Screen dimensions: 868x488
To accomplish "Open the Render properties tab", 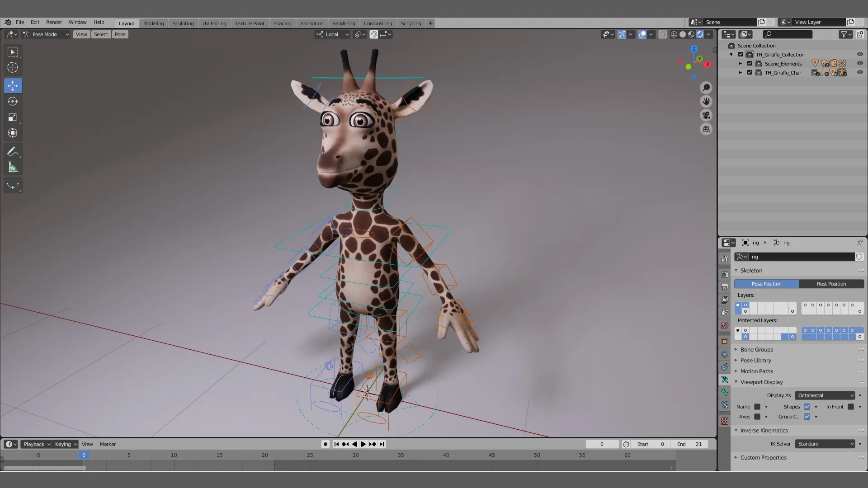I will [x=725, y=274].
